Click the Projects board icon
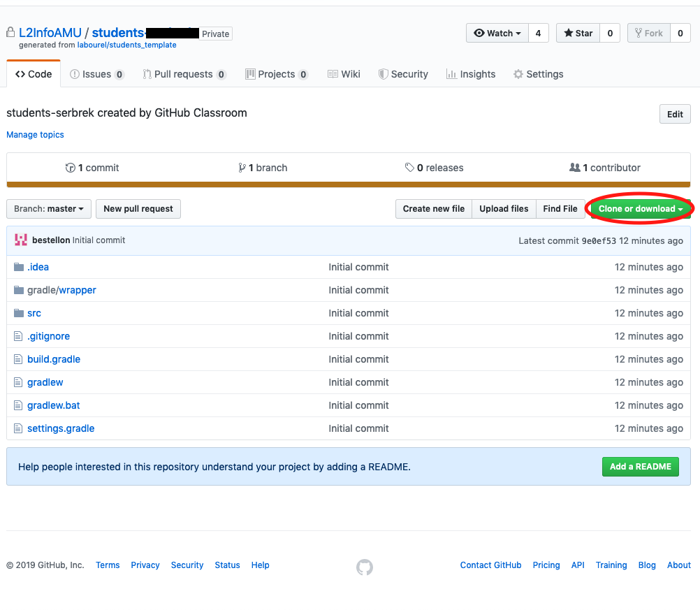The height and width of the screenshot is (610, 700). (250, 74)
